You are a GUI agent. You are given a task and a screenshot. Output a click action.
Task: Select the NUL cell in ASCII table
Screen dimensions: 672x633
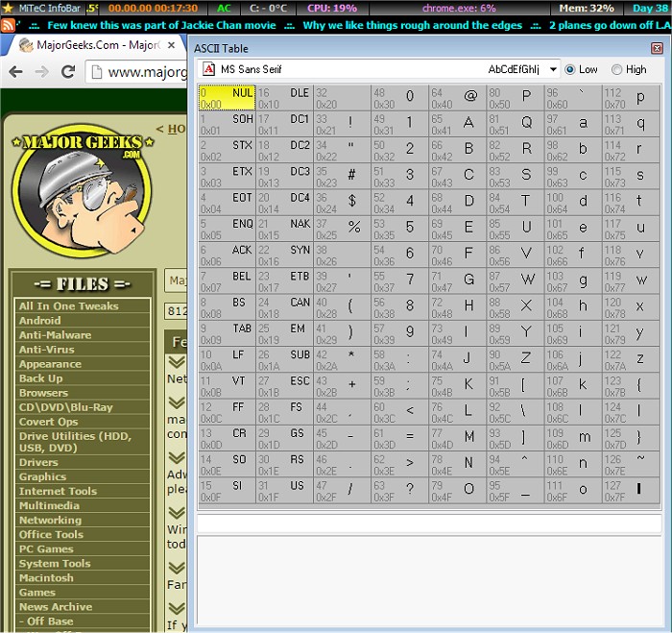pos(228,98)
